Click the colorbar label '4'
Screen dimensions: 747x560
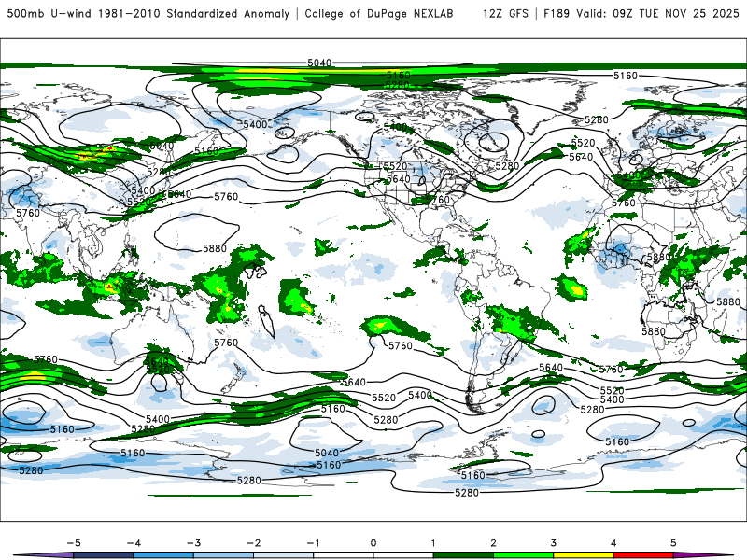click(613, 543)
